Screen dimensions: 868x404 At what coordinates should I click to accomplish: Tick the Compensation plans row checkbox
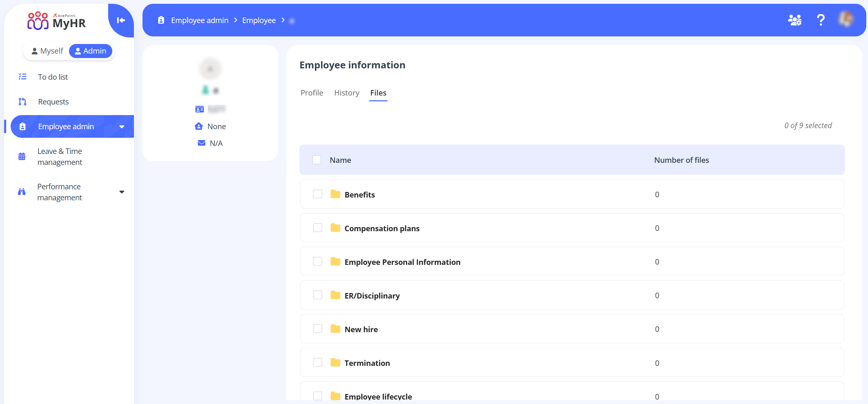pos(318,228)
